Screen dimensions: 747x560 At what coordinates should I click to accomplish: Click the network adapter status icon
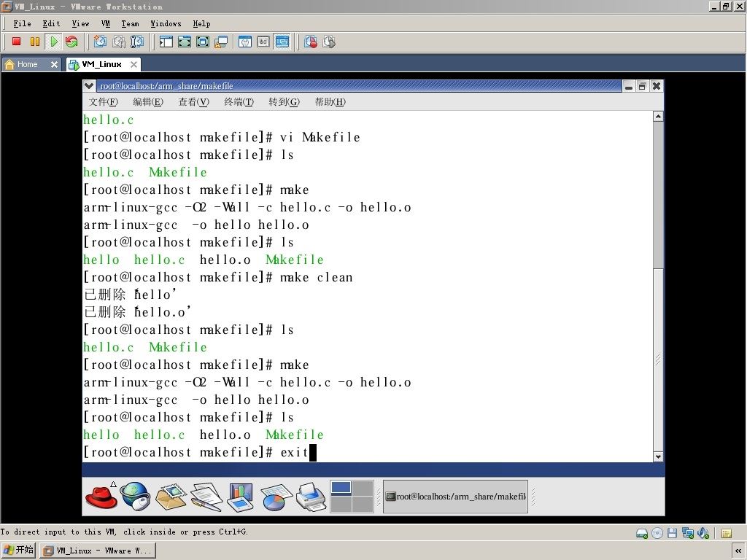pos(687,533)
